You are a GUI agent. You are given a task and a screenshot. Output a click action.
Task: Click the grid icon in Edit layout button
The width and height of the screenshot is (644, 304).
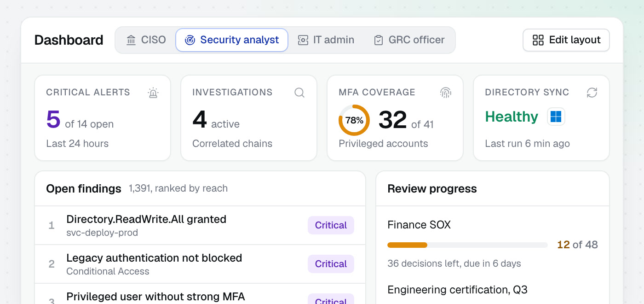click(x=538, y=40)
